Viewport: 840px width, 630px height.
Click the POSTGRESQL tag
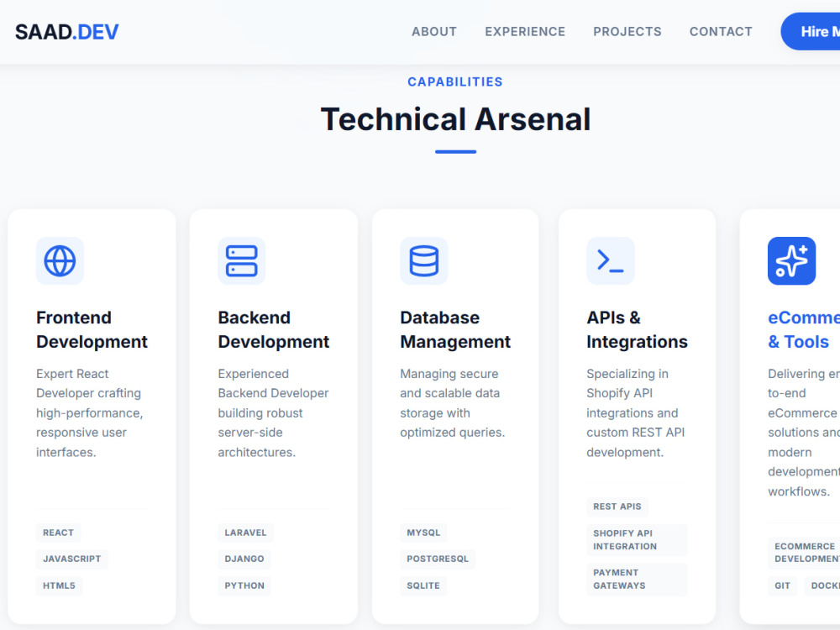pyautogui.click(x=438, y=559)
